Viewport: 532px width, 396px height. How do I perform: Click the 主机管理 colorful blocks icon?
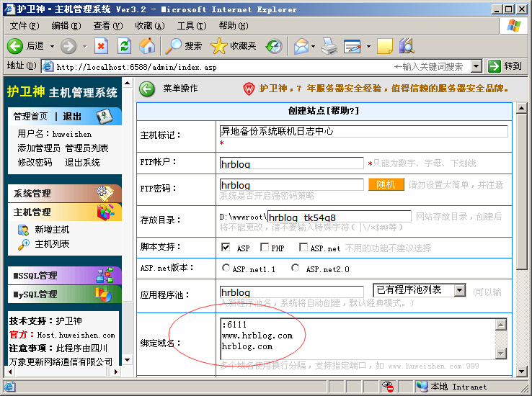tap(105, 212)
